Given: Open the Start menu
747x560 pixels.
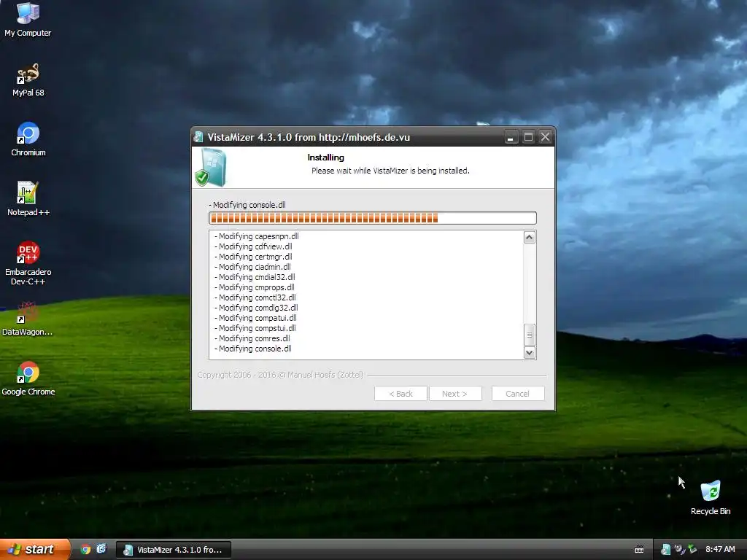Looking at the screenshot, I should tap(35, 549).
